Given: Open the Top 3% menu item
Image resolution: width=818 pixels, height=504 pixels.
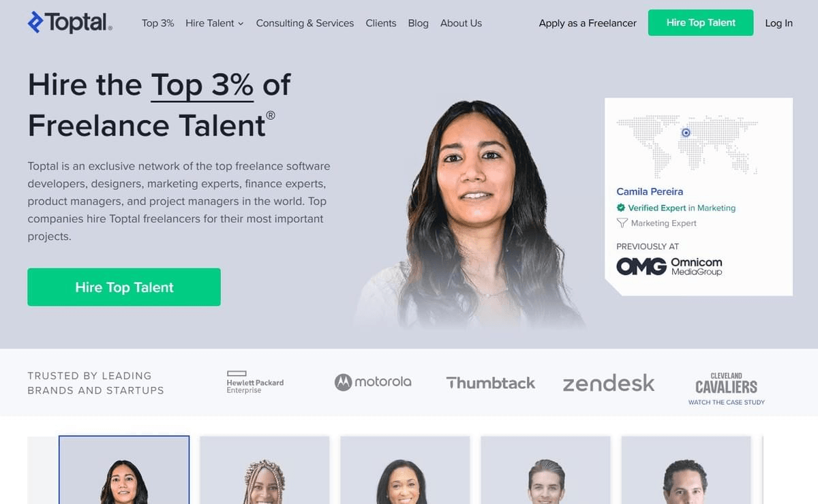Looking at the screenshot, I should (x=157, y=23).
